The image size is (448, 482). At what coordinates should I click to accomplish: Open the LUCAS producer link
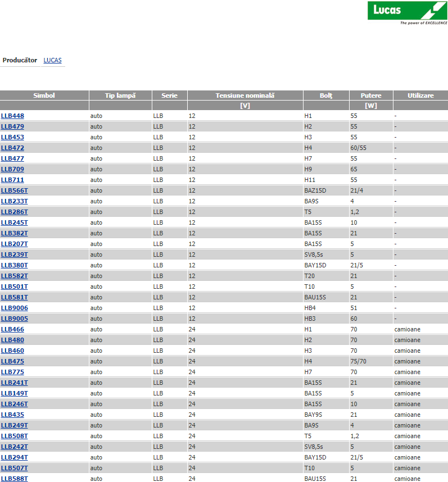click(53, 60)
